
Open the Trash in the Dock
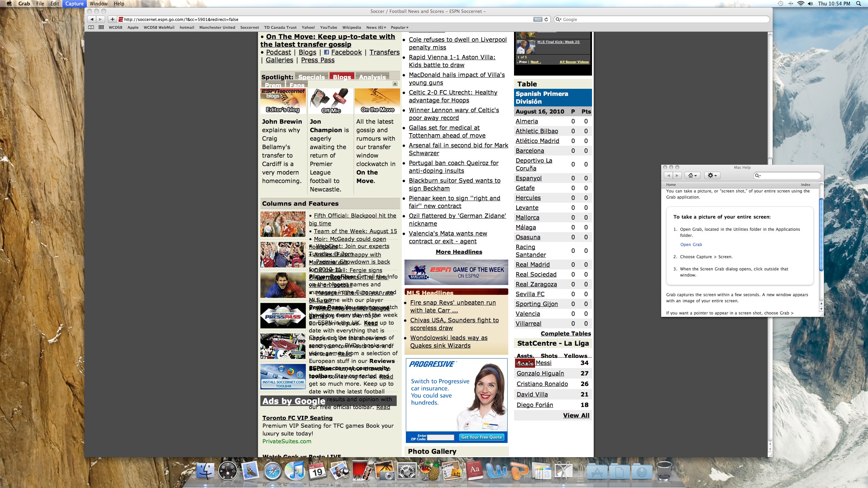pyautogui.click(x=664, y=471)
